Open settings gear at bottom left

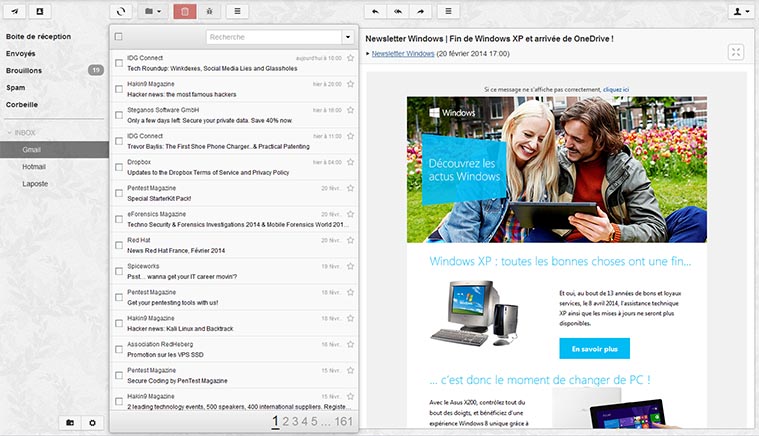pos(93,423)
